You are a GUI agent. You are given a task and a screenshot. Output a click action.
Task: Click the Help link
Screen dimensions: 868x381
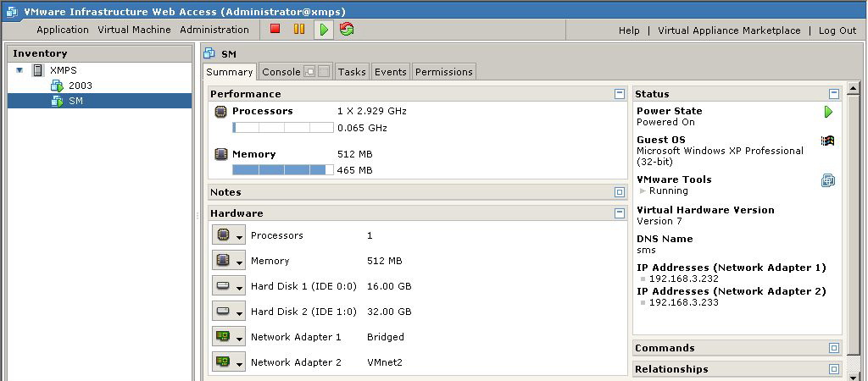coord(629,30)
